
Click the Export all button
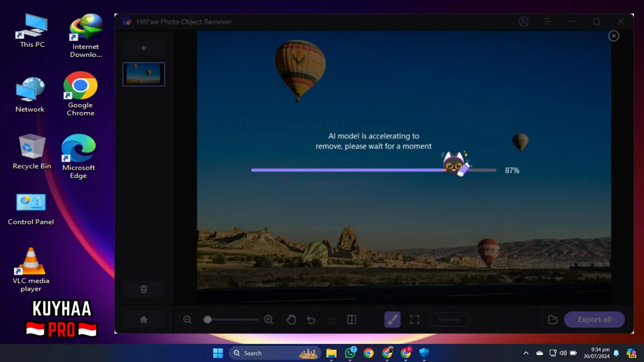pyautogui.click(x=594, y=320)
